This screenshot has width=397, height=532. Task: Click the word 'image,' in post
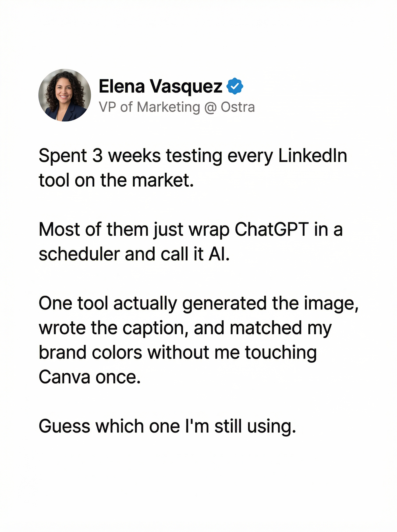tap(331, 303)
